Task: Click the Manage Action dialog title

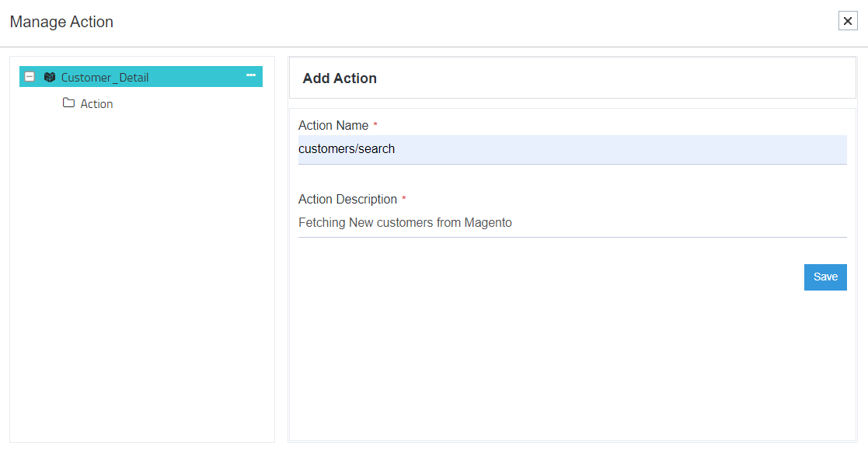Action: click(x=61, y=23)
